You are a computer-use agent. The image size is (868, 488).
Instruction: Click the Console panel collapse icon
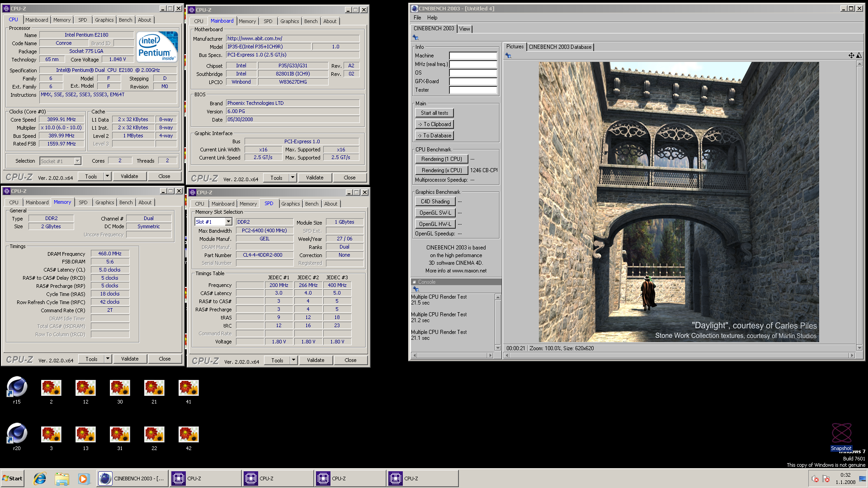(x=414, y=282)
